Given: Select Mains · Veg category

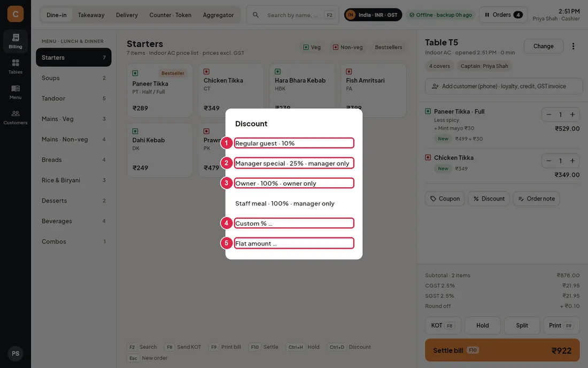Looking at the screenshot, I should pos(74,119).
